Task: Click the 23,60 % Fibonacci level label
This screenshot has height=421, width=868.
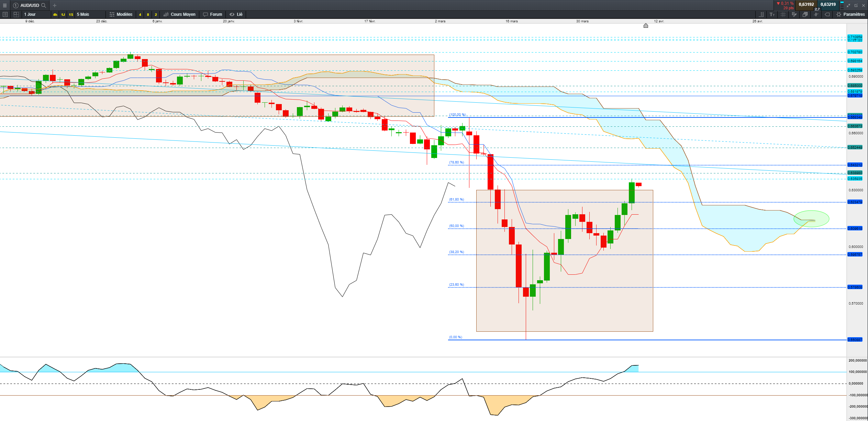Action: coord(456,285)
